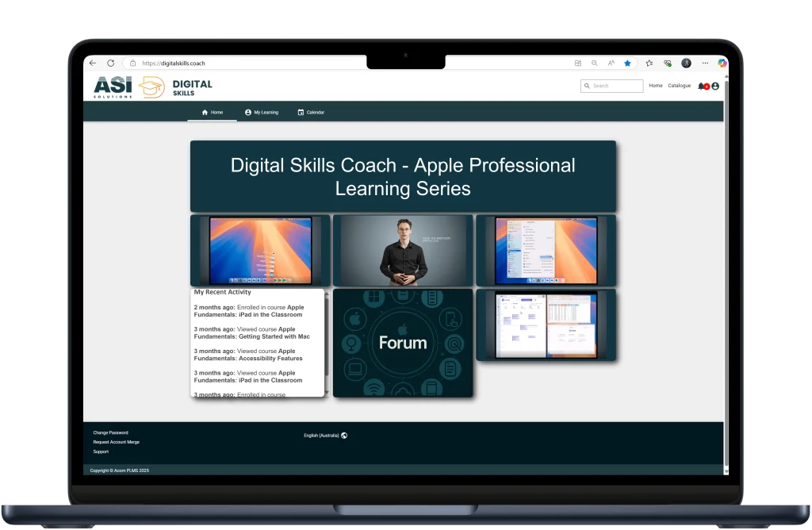The width and height of the screenshot is (812, 530).
Task: Click the 'My Recent Activity' heading
Action: (223, 292)
